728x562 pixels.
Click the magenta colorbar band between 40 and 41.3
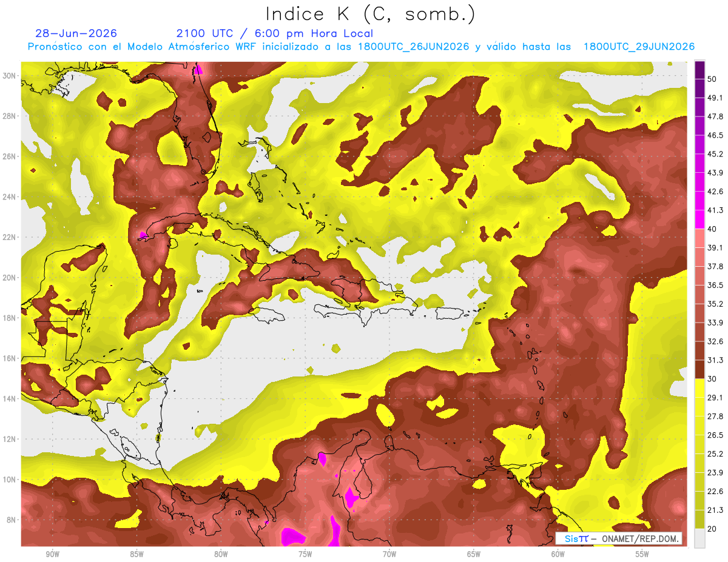click(699, 219)
